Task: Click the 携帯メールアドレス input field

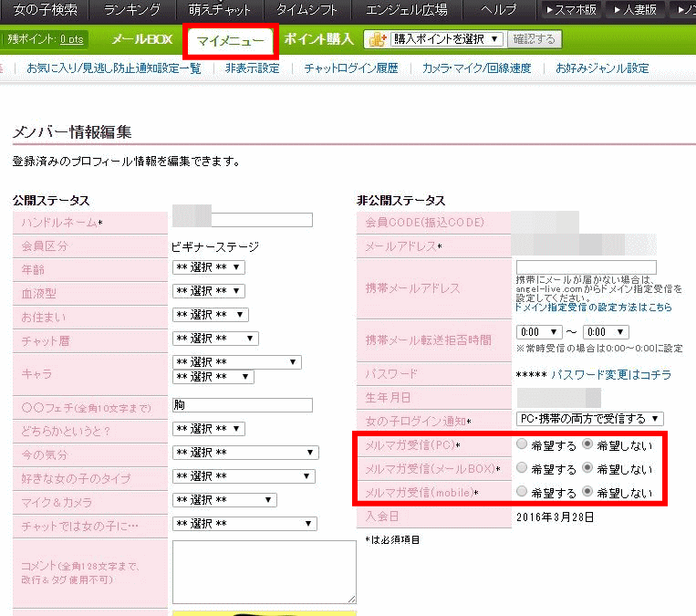Action: [586, 266]
